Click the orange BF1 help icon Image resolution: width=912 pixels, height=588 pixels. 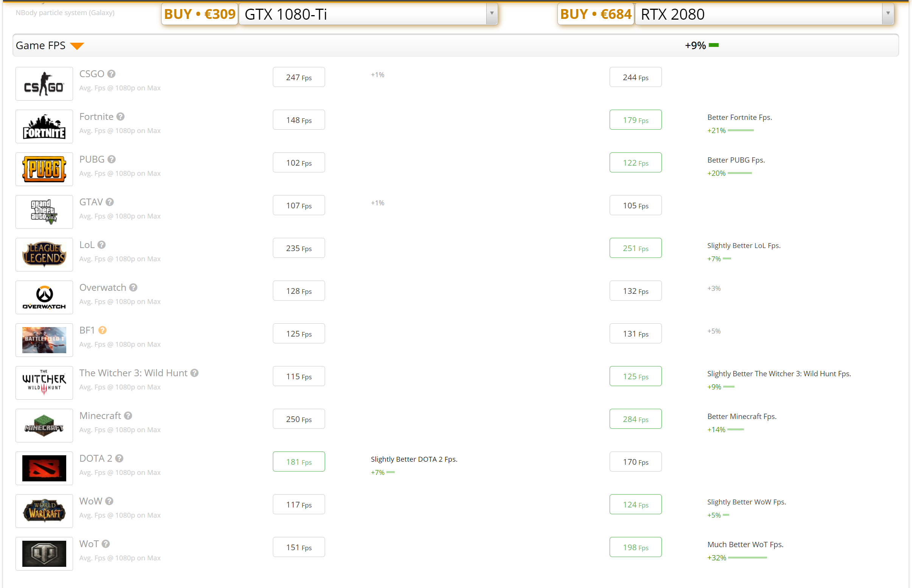(103, 330)
